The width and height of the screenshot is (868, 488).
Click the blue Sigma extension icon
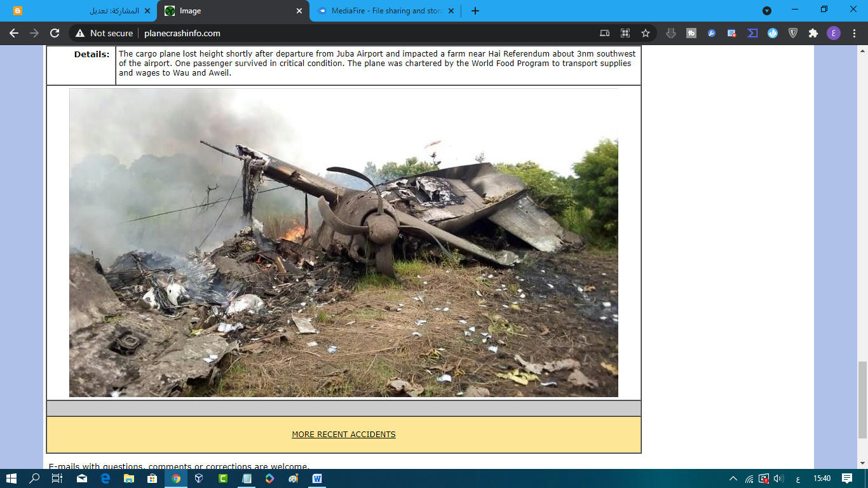pyautogui.click(x=752, y=33)
